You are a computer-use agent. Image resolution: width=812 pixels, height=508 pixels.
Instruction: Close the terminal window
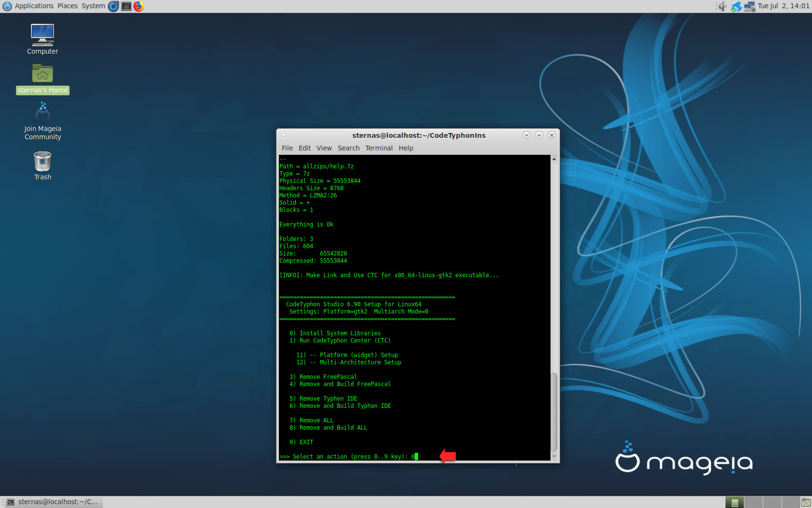(x=551, y=135)
